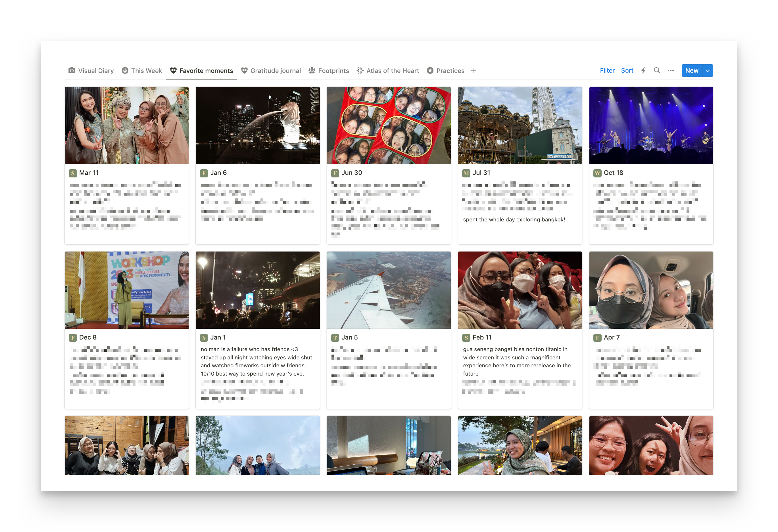Viewport: 778px width, 532px height.
Task: Click the Jul 31 card title
Action: (x=481, y=173)
